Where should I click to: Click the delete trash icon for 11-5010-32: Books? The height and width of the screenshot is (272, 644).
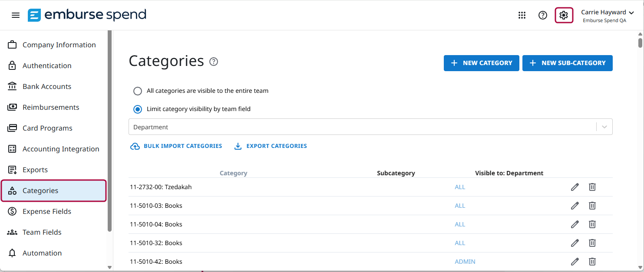point(592,243)
